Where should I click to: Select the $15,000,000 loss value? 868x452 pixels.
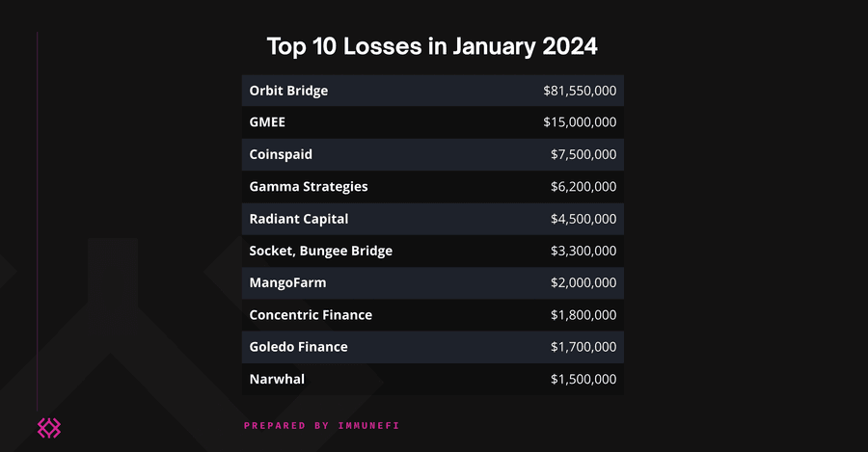[579, 122]
